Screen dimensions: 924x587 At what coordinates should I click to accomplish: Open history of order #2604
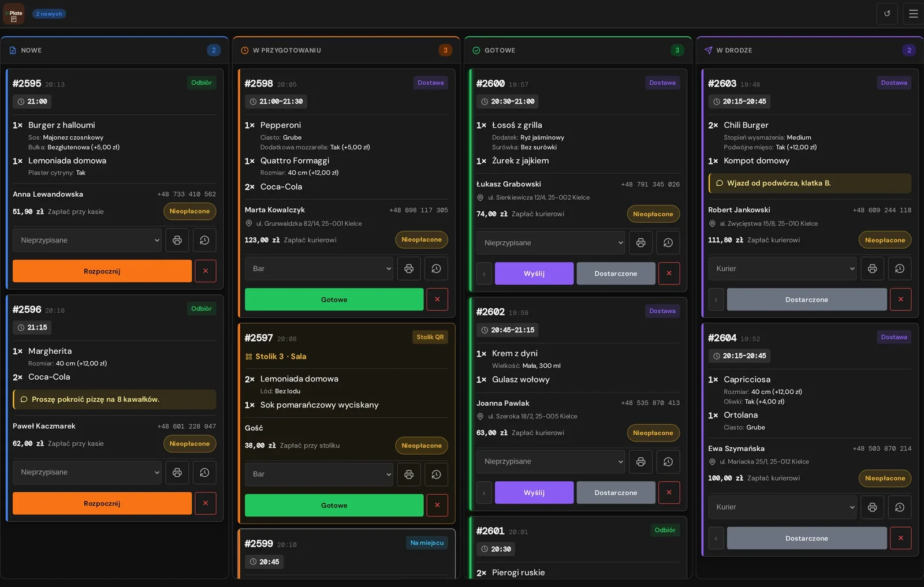pyautogui.click(x=900, y=507)
